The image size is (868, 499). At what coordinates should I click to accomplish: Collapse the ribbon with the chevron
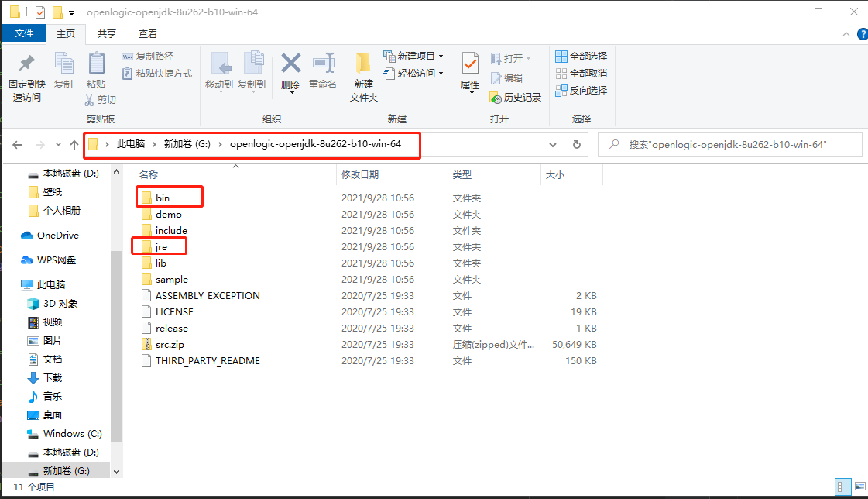pos(846,34)
